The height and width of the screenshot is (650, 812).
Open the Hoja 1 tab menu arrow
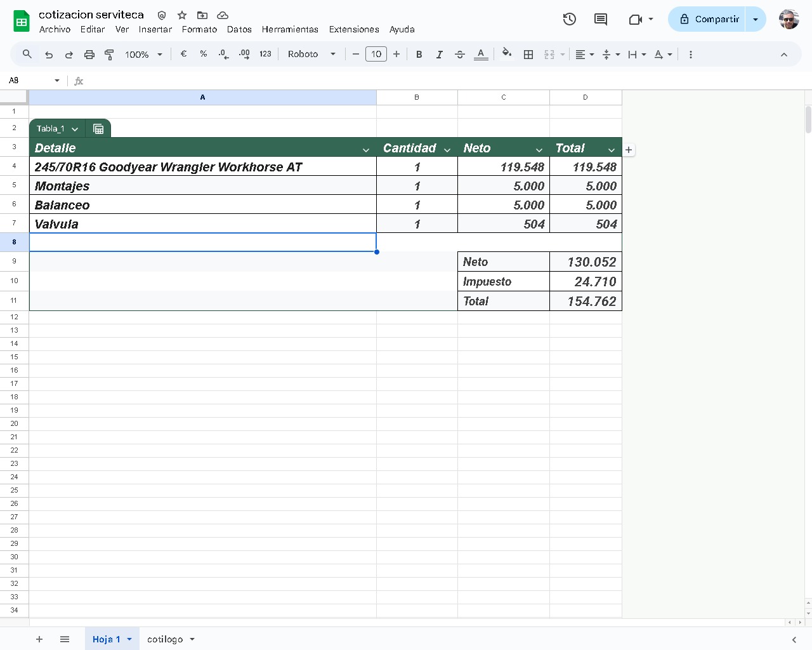click(129, 639)
